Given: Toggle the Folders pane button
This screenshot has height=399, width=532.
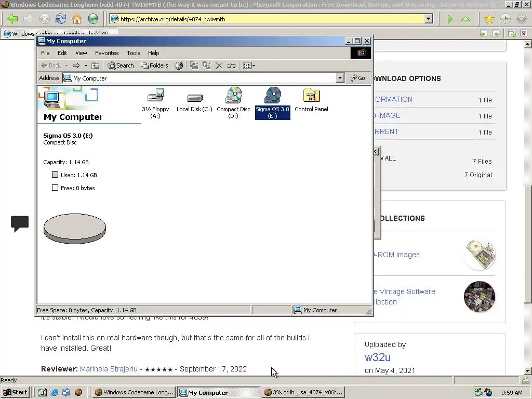Looking at the screenshot, I should coord(155,65).
